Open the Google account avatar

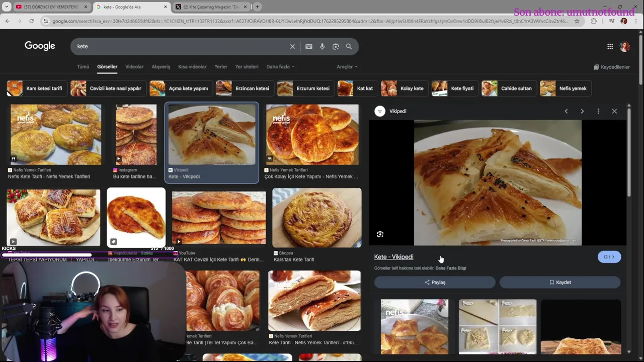625,46
